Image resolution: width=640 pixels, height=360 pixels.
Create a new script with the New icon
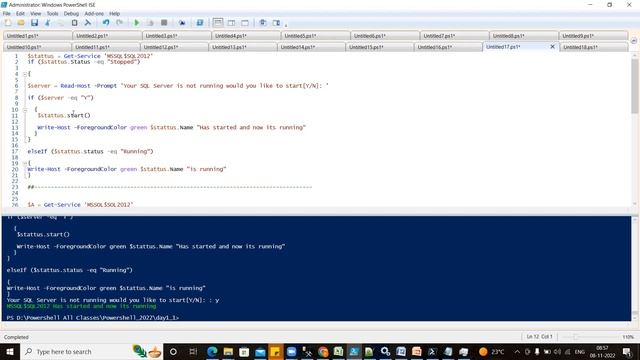tap(8, 23)
